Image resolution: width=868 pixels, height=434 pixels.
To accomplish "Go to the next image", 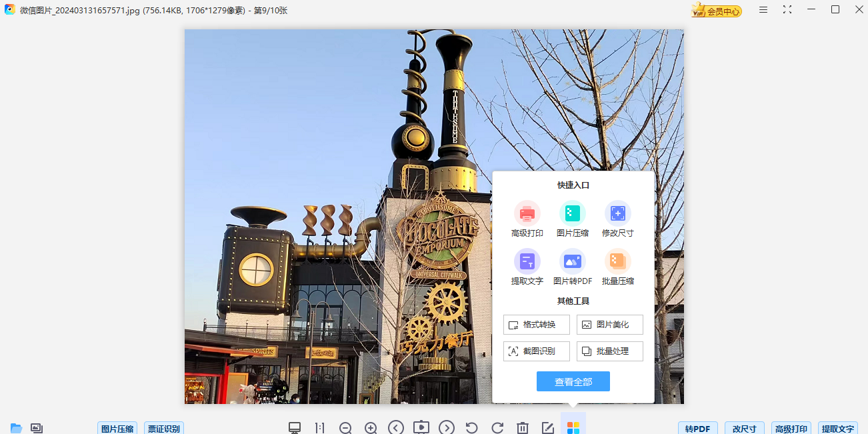I will pos(447,427).
